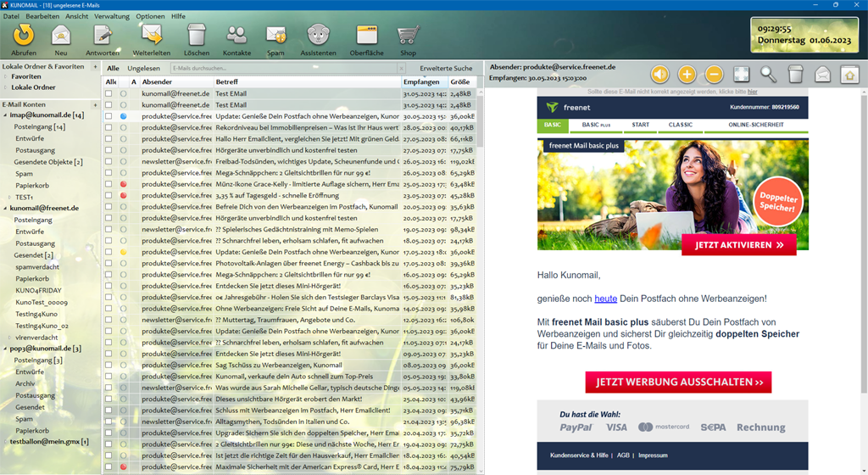This screenshot has height=475, width=868.
Task: Sort list by Empfangen column header
Action: [425, 81]
